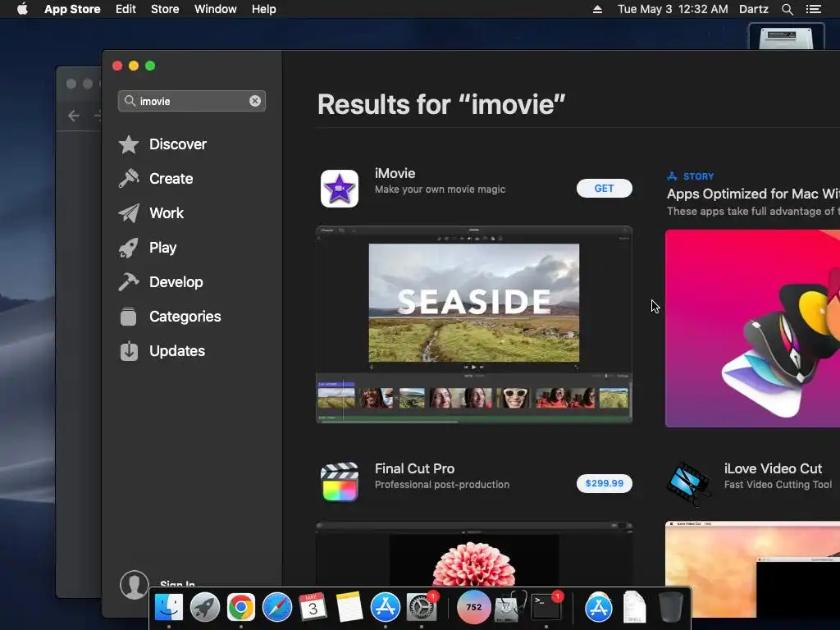Screen dimensions: 840x630
Task: Click the round 752 icon in the Dock
Action: (473, 607)
